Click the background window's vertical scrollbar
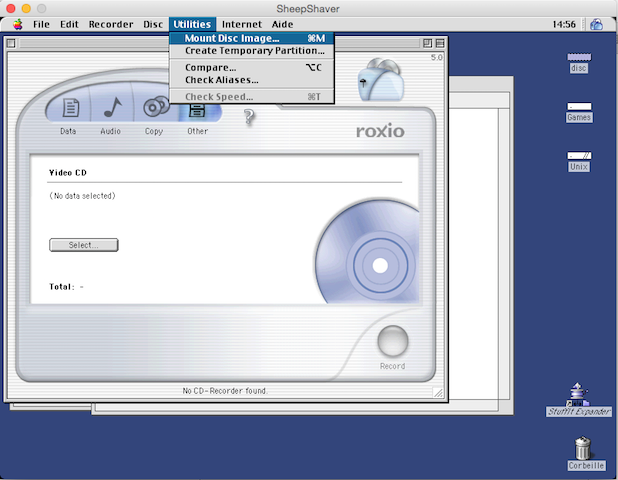 pos(504,254)
